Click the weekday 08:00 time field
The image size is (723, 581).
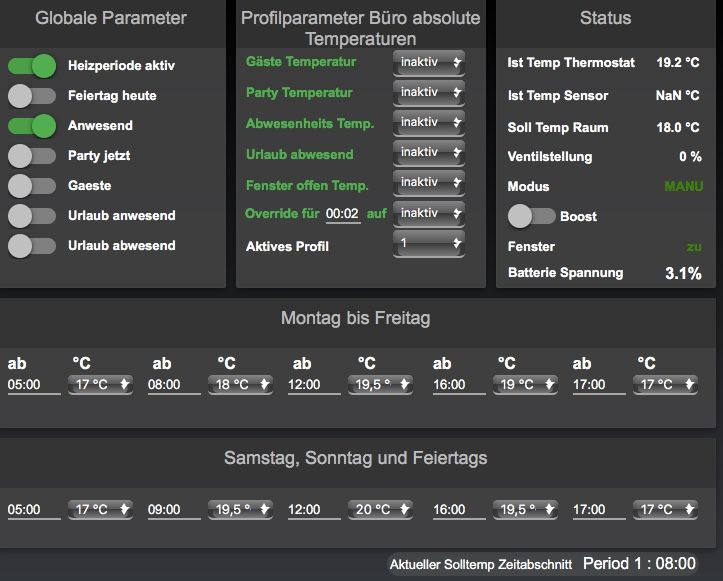tap(174, 385)
